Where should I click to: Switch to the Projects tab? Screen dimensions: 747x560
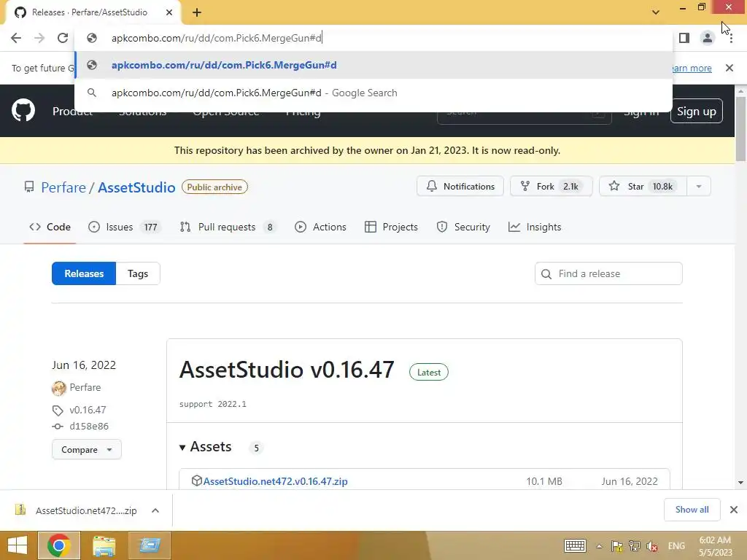tap(391, 227)
